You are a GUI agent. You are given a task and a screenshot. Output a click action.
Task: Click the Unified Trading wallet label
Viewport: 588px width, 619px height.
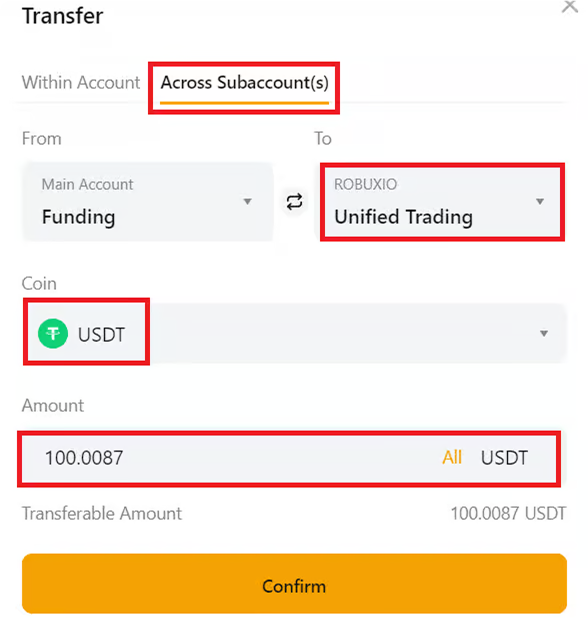click(403, 217)
